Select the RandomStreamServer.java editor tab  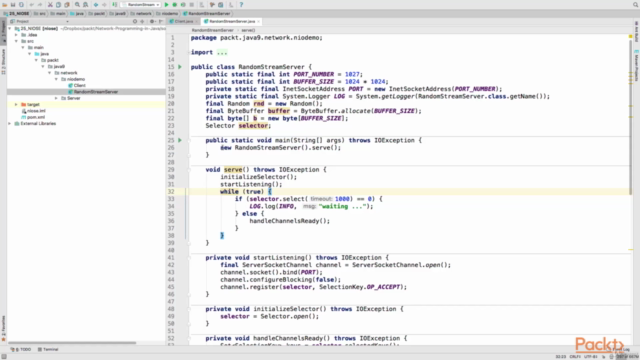[x=231, y=21]
